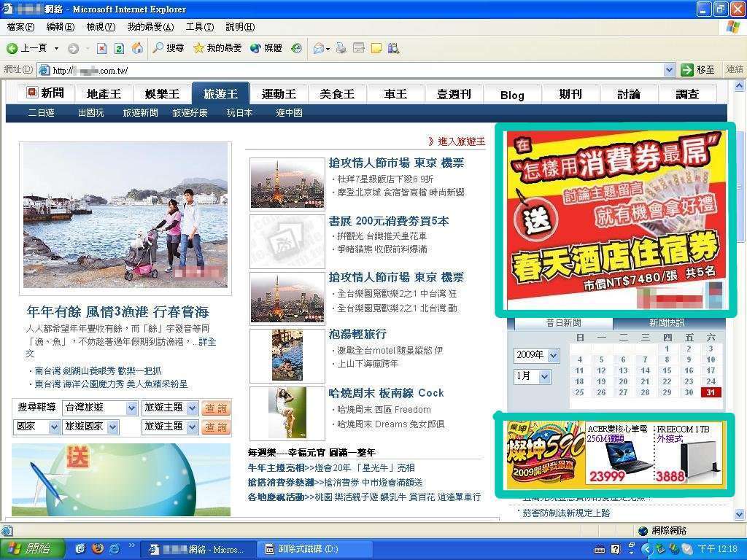
Task: Open the Mail toolbar icon
Action: click(x=319, y=48)
